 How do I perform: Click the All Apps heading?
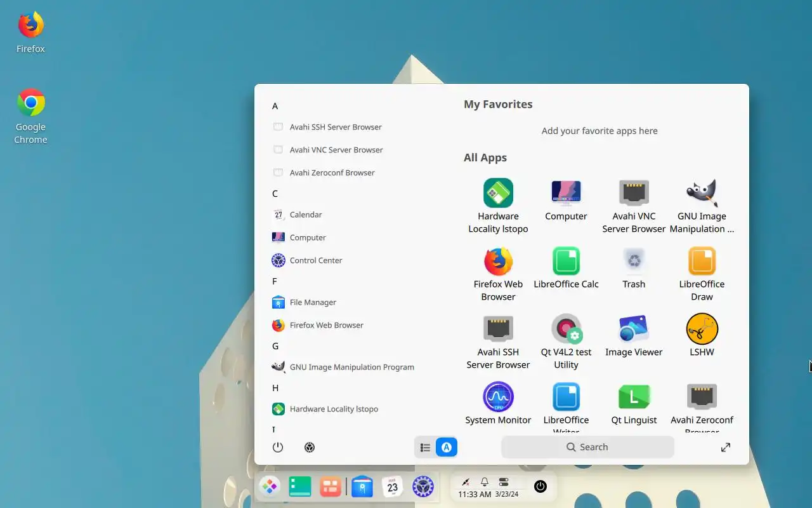pos(485,157)
